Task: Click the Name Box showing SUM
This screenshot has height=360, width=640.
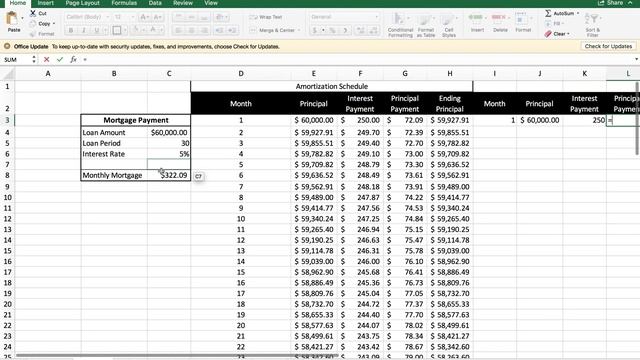Action: [x=16, y=60]
